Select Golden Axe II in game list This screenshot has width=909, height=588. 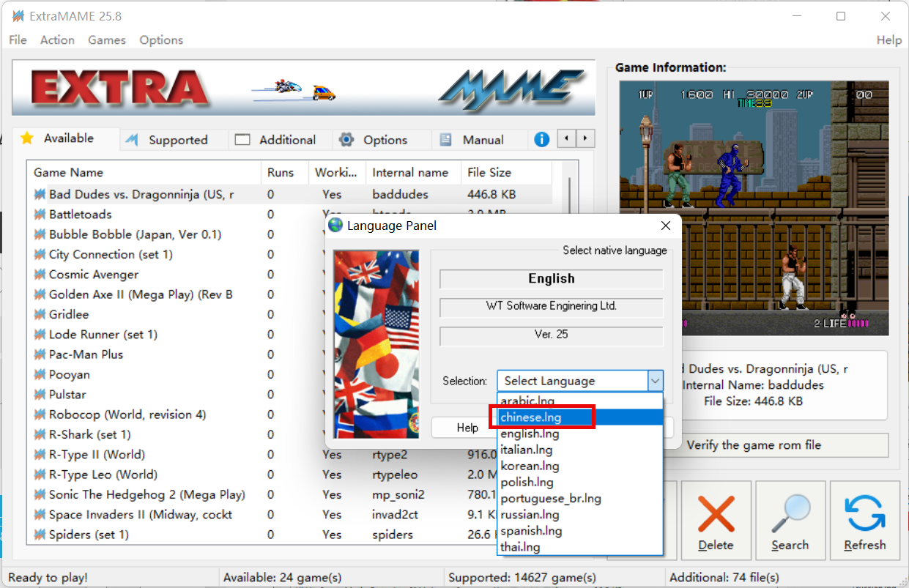click(140, 294)
